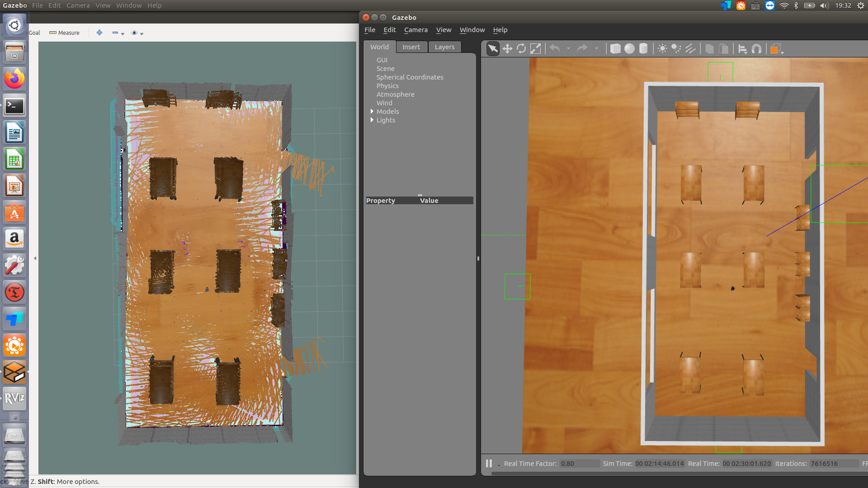Toggle selection mode arrow tool

[x=493, y=49]
